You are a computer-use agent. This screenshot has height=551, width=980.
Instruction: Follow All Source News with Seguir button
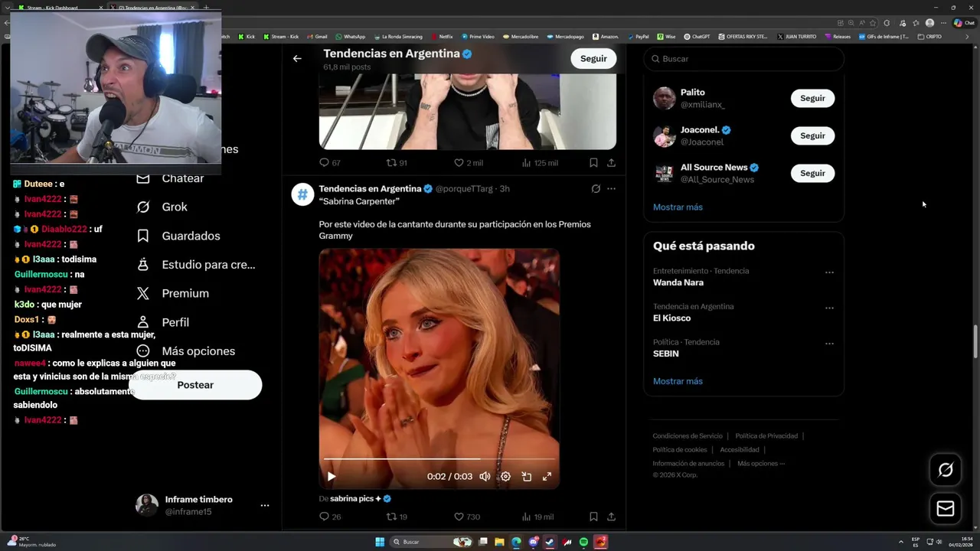pos(812,173)
